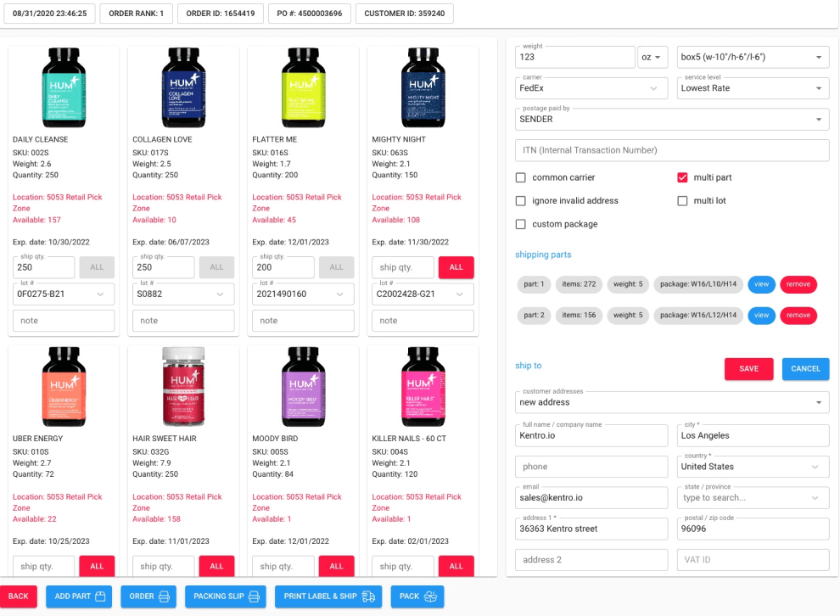This screenshot has width=840, height=616.
Task: Select the Flatter Me product image
Action: 303,87
